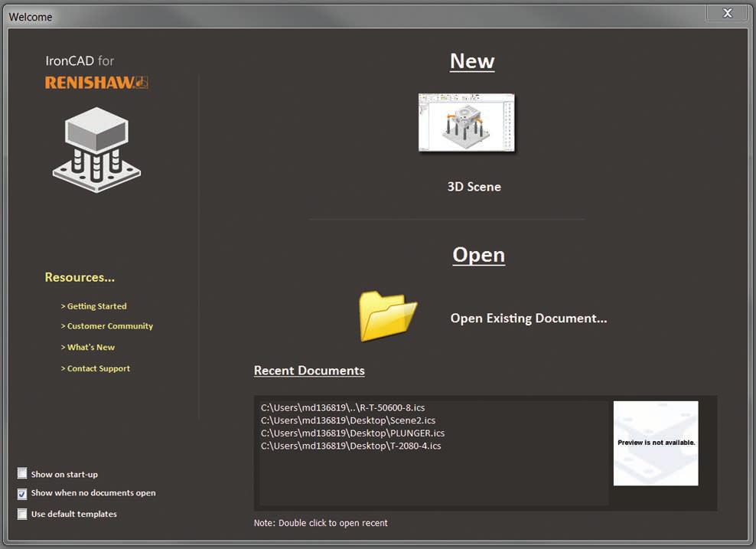Screen dimensions: 756x549
Task: Uncheck Show when no documents open
Action: click(22, 494)
